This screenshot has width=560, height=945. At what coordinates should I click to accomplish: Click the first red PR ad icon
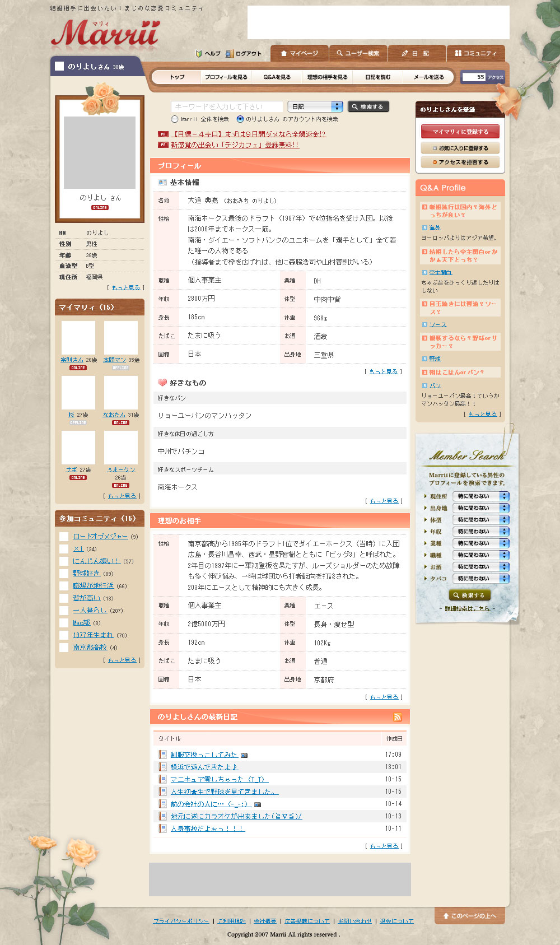coord(163,134)
